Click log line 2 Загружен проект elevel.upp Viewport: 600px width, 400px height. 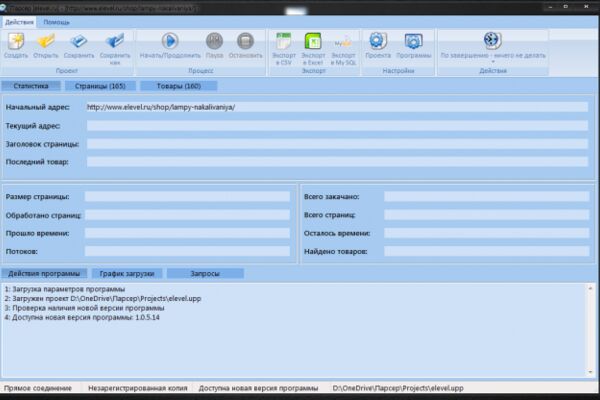click(103, 299)
